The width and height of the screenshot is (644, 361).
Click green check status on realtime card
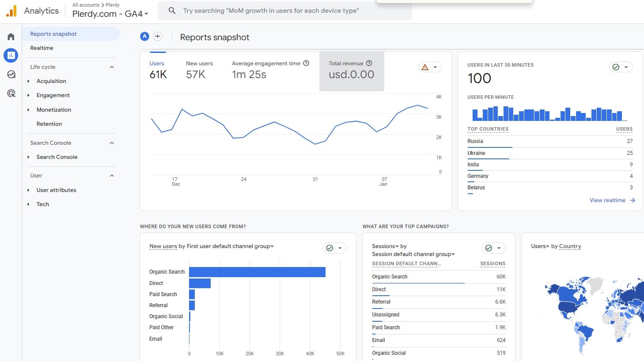[x=616, y=67]
